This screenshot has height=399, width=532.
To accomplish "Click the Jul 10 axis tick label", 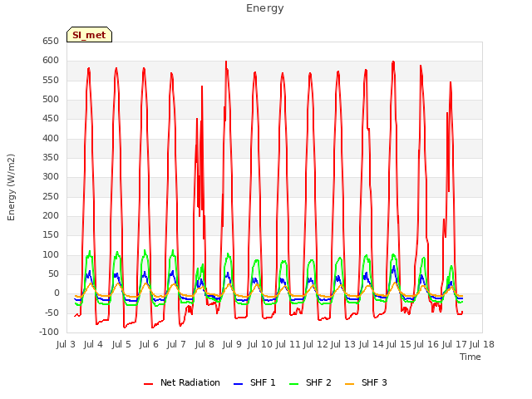I will [x=260, y=344].
